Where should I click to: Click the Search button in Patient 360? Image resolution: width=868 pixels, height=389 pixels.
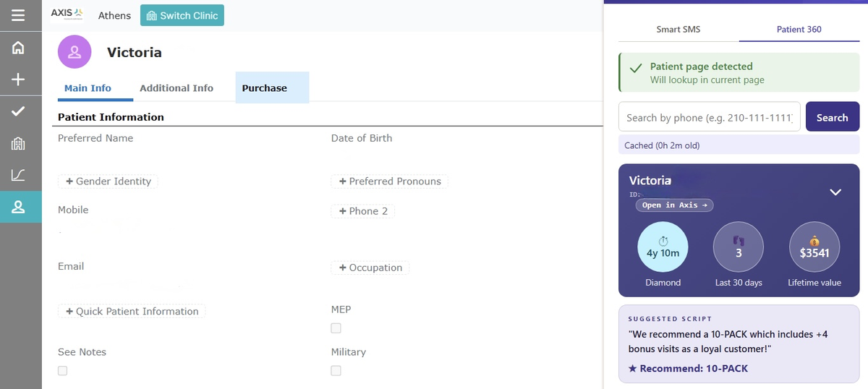(x=832, y=117)
